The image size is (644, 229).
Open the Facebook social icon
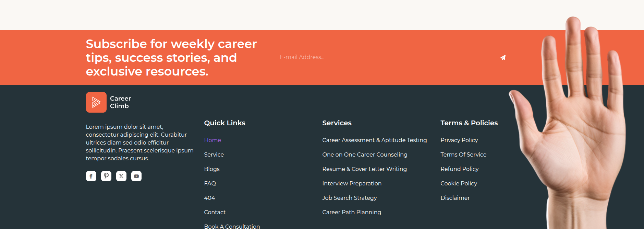(91, 176)
